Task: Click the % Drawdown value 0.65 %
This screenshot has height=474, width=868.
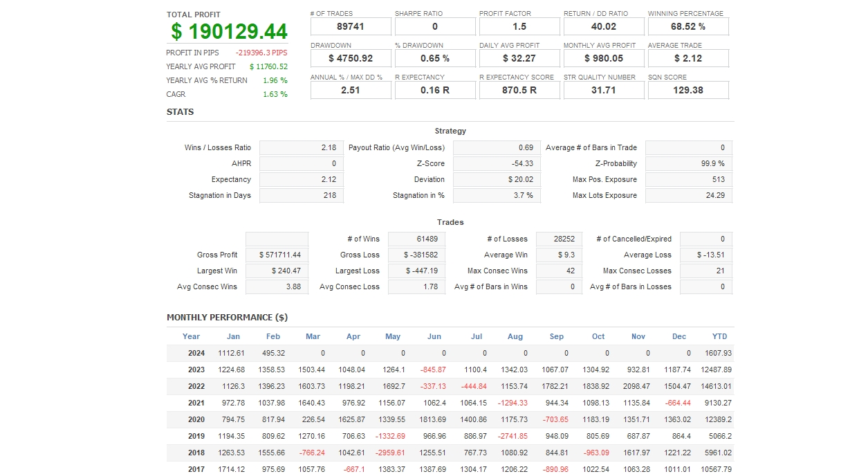Action: [435, 59]
